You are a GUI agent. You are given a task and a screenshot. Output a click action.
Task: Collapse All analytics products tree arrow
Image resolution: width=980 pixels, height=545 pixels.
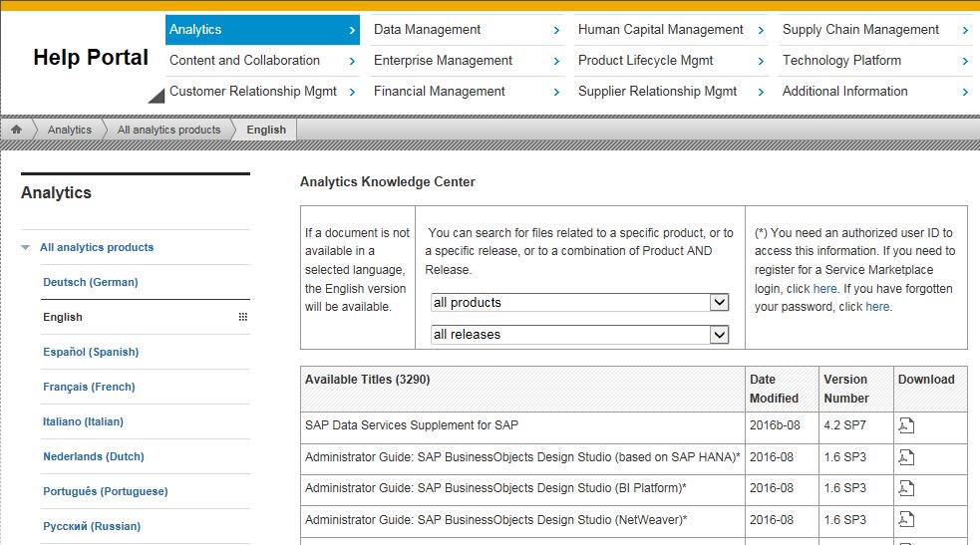point(25,247)
